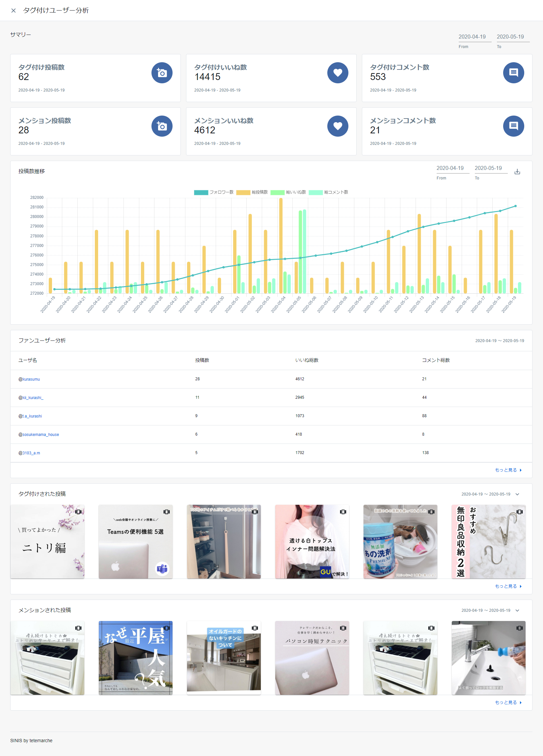Screen dimensions: 543x756
Task: Toggle 総投稿数 series in chart legend
Action: pos(252,192)
